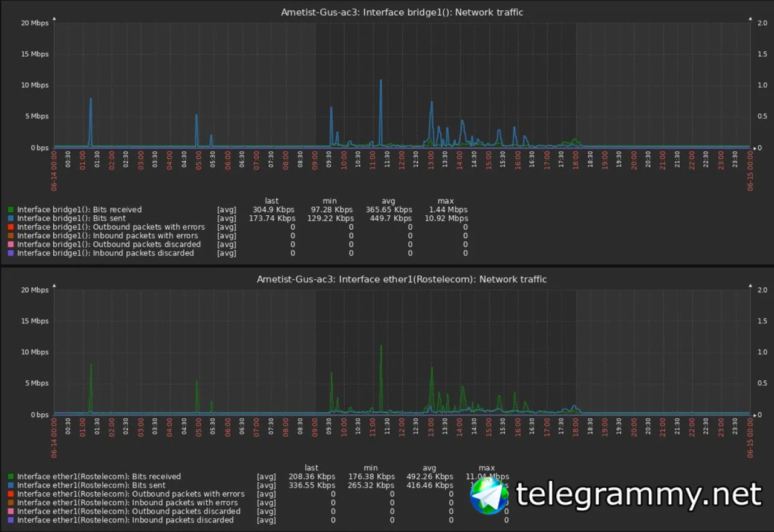Click the '265.32 Kbps' min value
Screen dimensions: 774x532
tap(371, 485)
